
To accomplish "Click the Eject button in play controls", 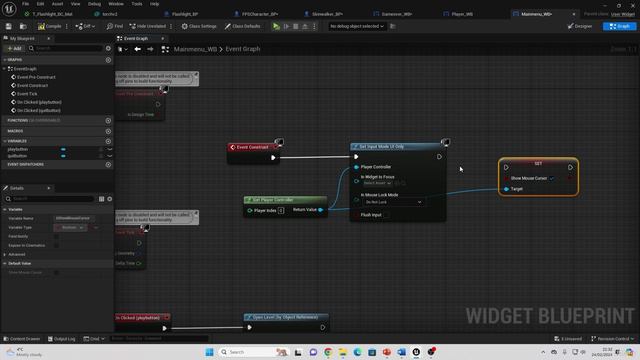I will [305, 26].
